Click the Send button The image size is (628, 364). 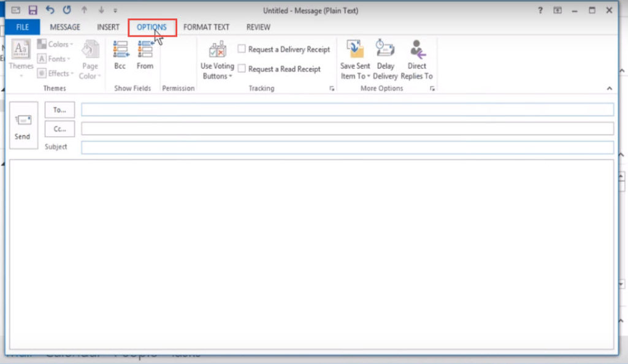23,125
